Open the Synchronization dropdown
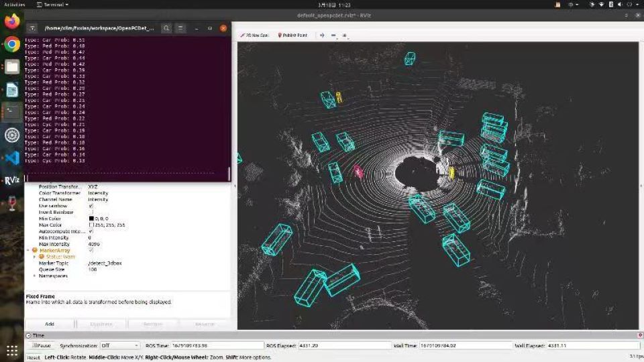 (x=119, y=346)
